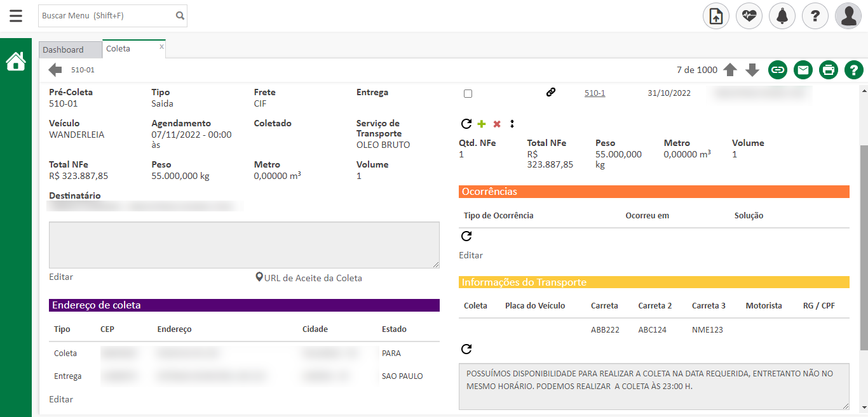
Task: Delete NFe using the red X icon
Action: [497, 124]
